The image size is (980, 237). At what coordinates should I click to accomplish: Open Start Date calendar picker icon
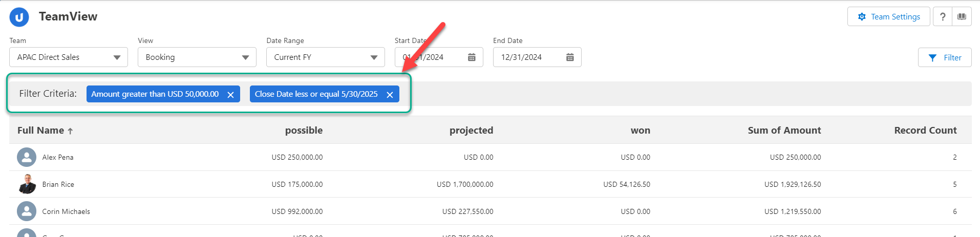click(x=472, y=57)
